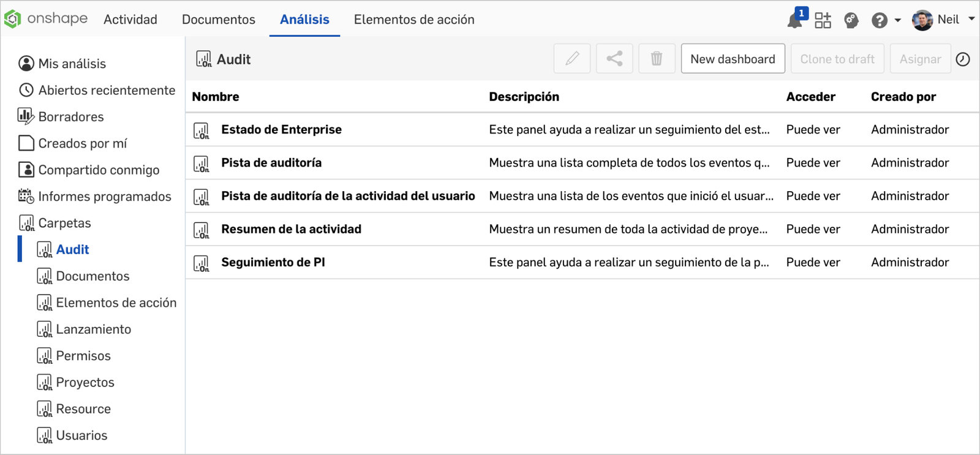Click the Onshape logo
The image size is (980, 455).
click(x=46, y=19)
